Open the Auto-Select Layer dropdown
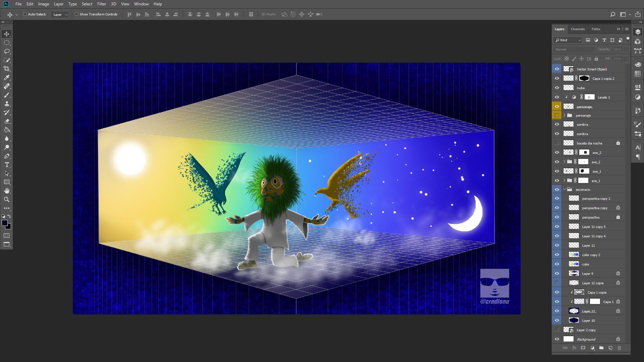Screen dimensions: 644x362 click(60, 14)
